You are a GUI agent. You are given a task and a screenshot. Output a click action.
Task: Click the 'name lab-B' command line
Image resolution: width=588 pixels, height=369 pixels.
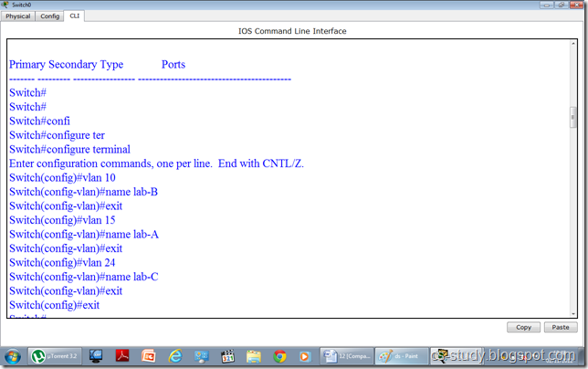[83, 192]
